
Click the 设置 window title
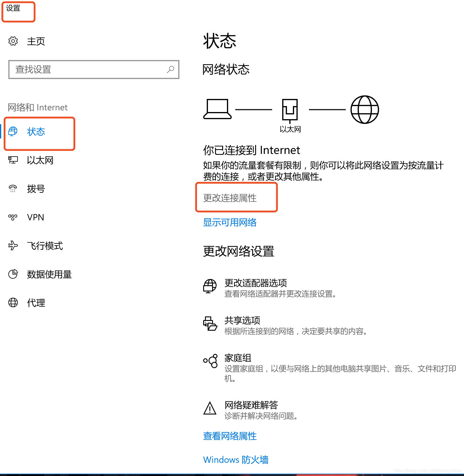click(x=13, y=8)
